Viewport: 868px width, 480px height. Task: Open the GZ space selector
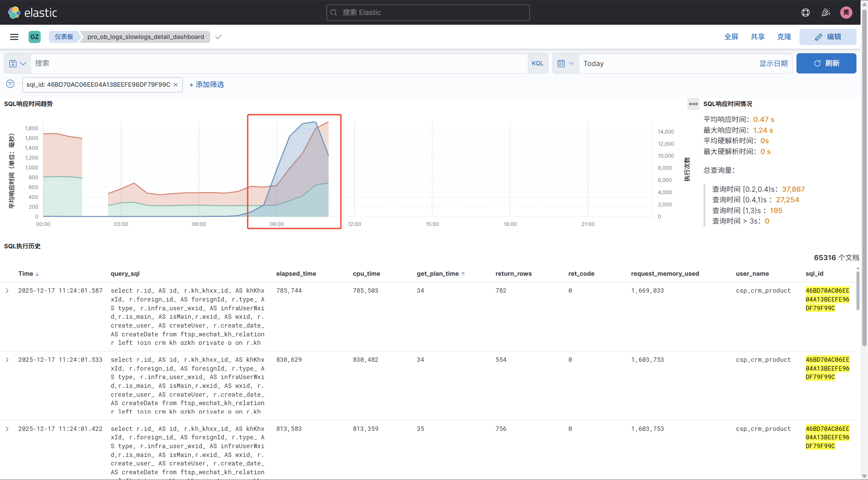tap(35, 37)
